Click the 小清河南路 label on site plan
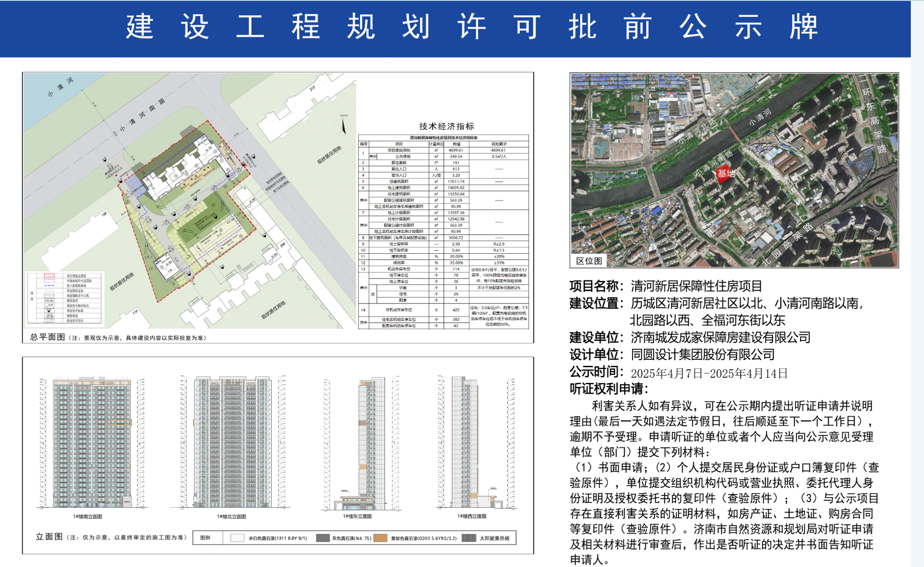This screenshot has height=567, width=924. point(143,115)
